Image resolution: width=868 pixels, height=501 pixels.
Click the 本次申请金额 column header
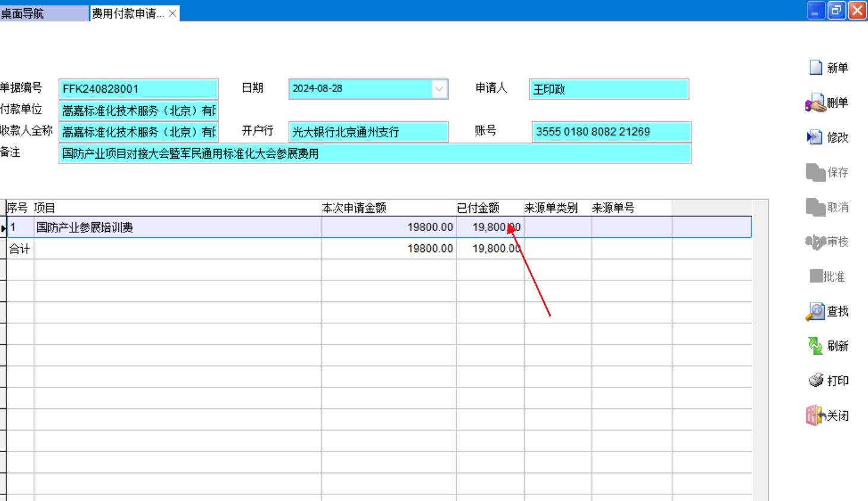click(354, 208)
